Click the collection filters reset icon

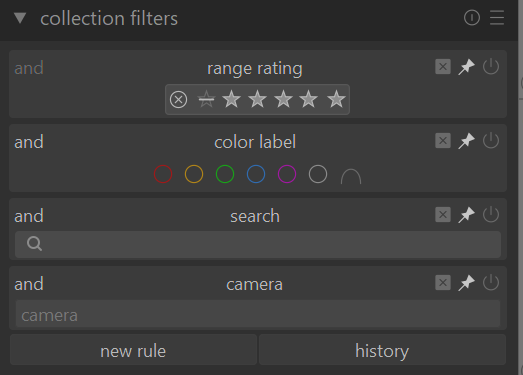[x=472, y=18]
